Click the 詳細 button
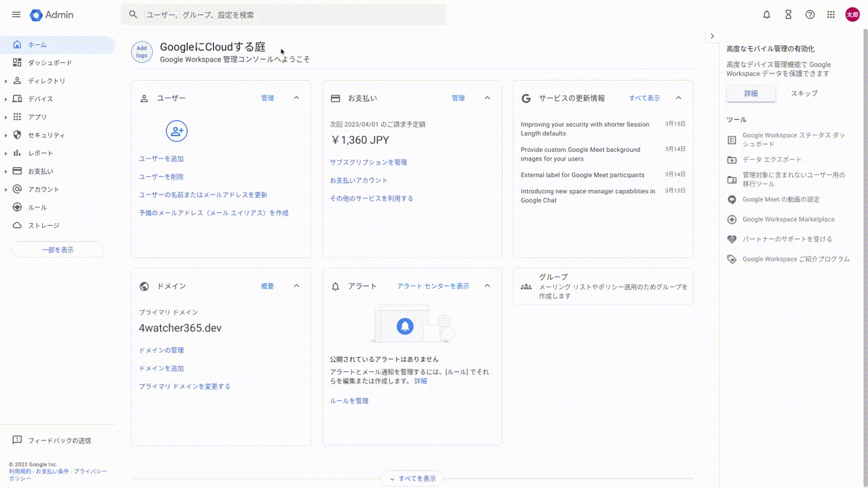This screenshot has height=488, width=868. pos(751,94)
